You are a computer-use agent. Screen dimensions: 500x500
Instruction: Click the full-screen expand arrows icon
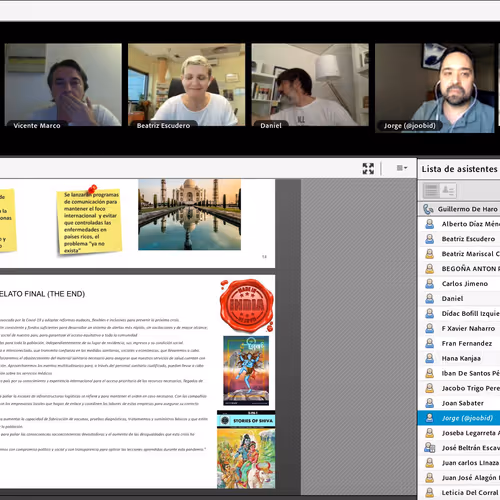click(x=368, y=169)
